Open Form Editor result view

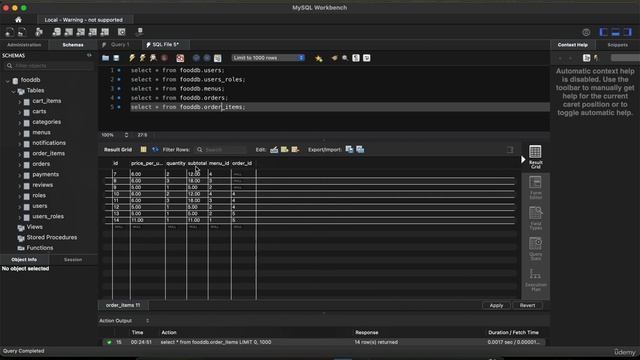pos(536,187)
